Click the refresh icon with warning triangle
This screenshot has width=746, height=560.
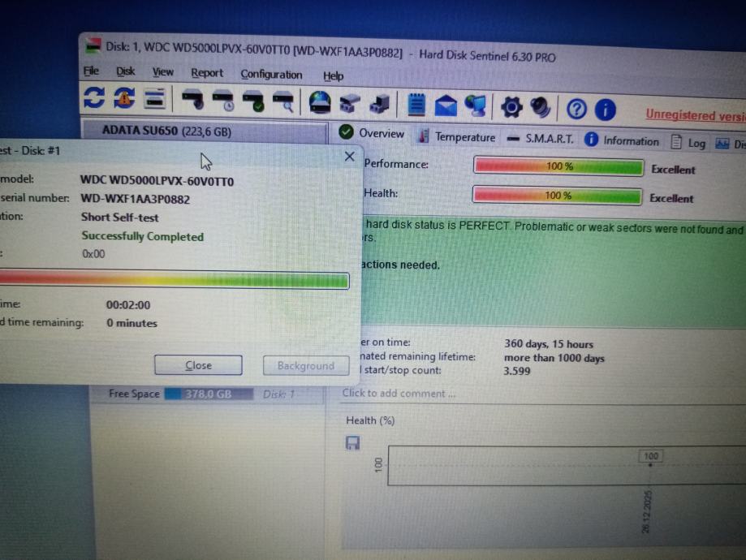123,98
